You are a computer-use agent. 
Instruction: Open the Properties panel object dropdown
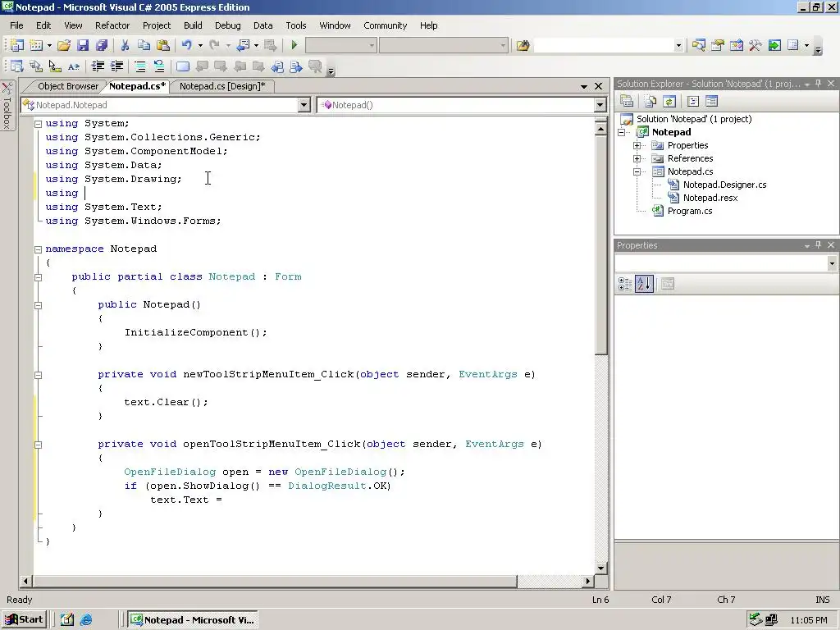click(832, 263)
